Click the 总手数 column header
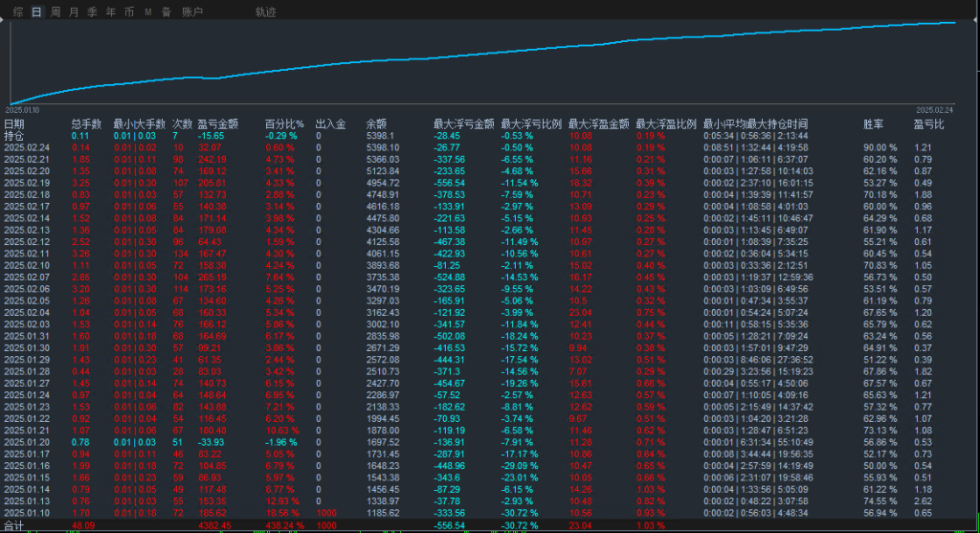Viewport: 980px width, 533px height. (86, 124)
